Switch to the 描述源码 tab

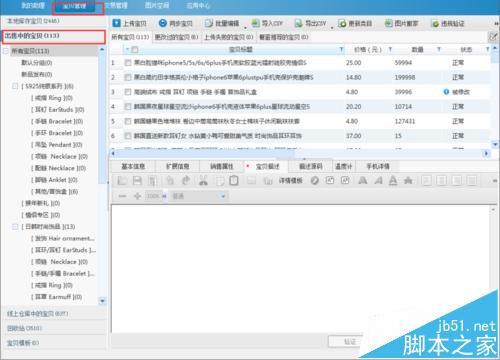click(311, 166)
